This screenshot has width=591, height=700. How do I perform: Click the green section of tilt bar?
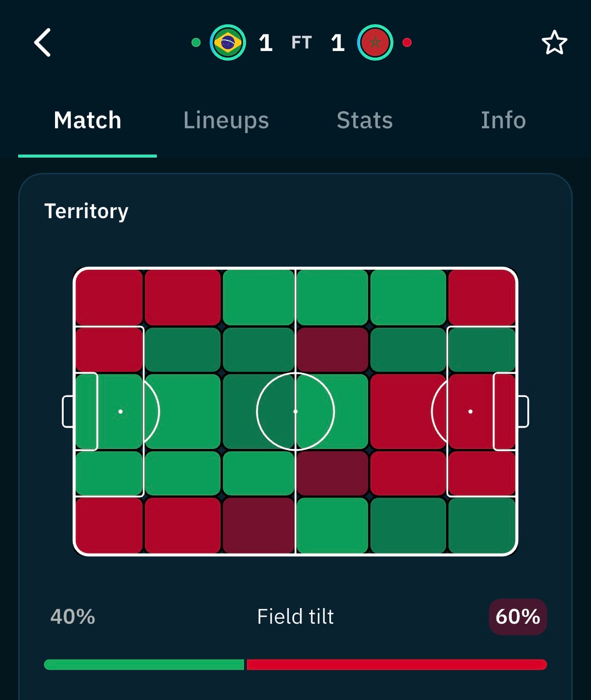(x=144, y=665)
